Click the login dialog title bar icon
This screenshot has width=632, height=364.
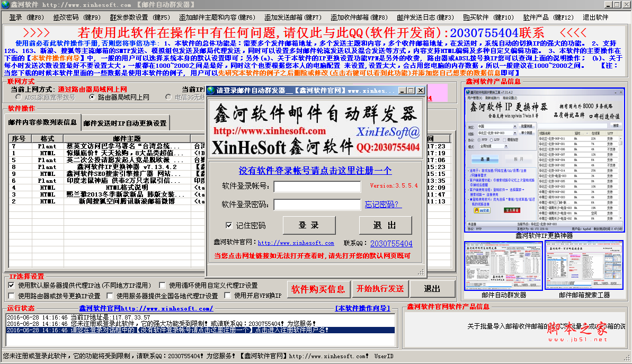click(211, 91)
